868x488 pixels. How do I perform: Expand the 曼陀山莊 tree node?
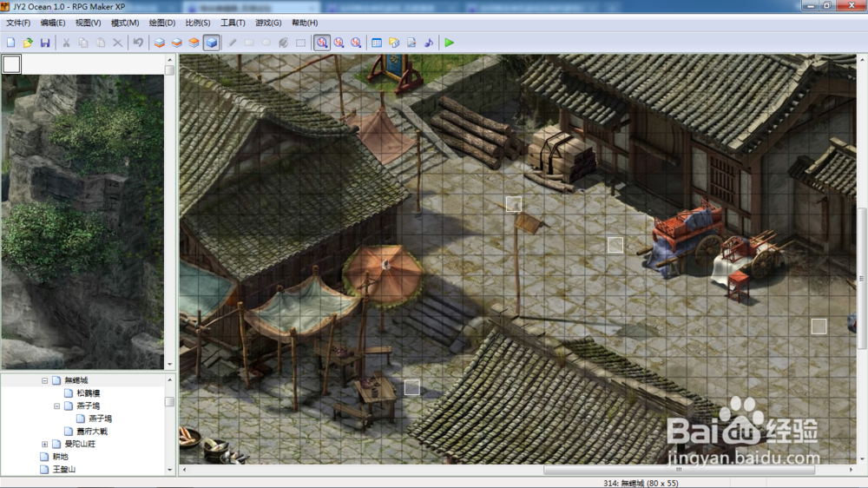[x=45, y=445]
